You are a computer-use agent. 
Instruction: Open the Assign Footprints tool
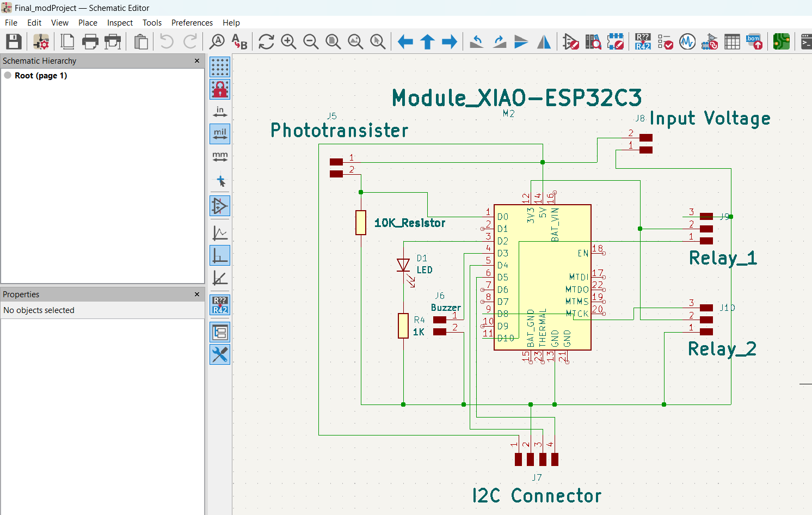710,41
